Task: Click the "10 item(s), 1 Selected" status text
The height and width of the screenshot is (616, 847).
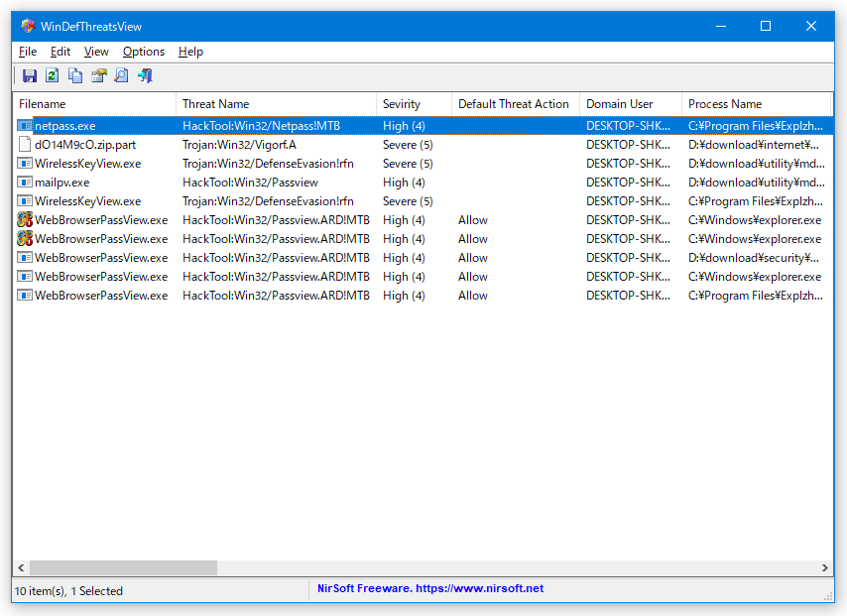Action: click(x=68, y=591)
